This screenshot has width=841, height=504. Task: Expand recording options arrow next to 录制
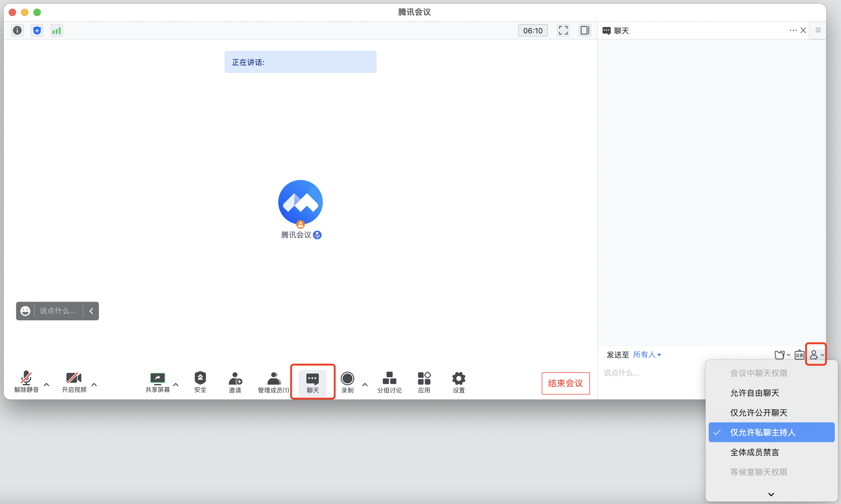click(365, 385)
